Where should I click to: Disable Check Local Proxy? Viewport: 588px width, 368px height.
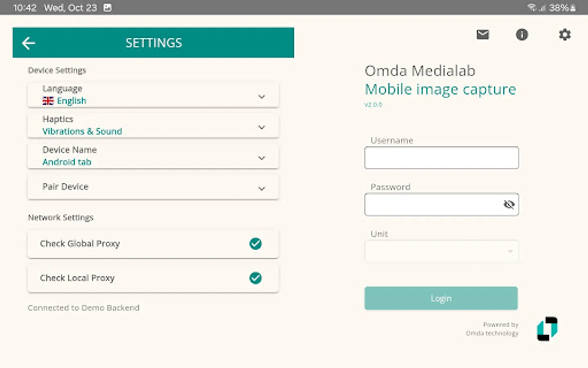pos(255,278)
